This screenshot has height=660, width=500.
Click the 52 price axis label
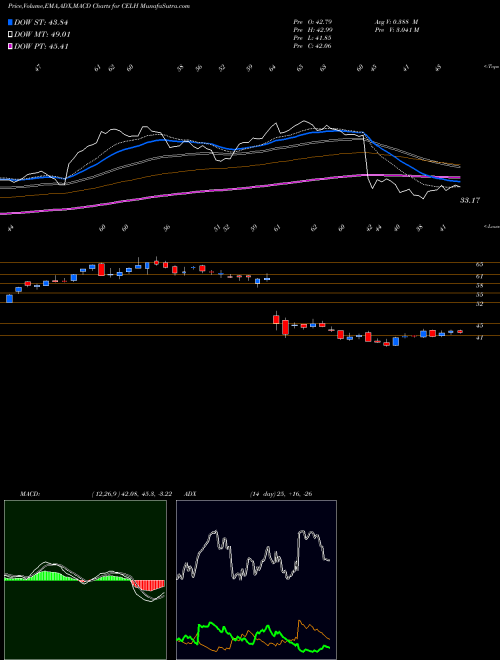coord(479,304)
